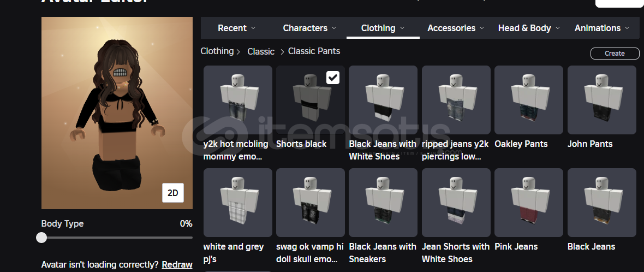Expand the Recent dropdown
Viewport: 644px width, 272px height.
click(x=236, y=28)
